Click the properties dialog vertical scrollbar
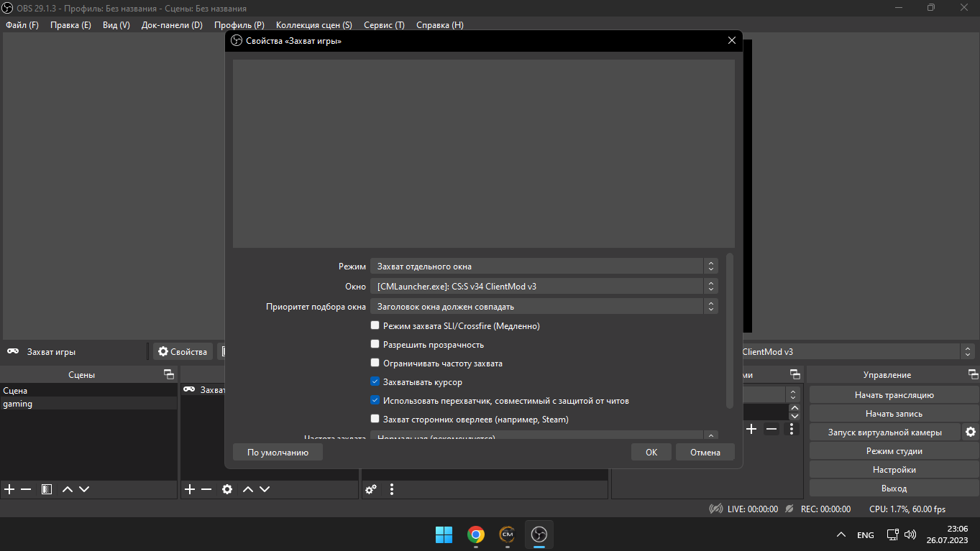980x551 pixels. [730, 330]
